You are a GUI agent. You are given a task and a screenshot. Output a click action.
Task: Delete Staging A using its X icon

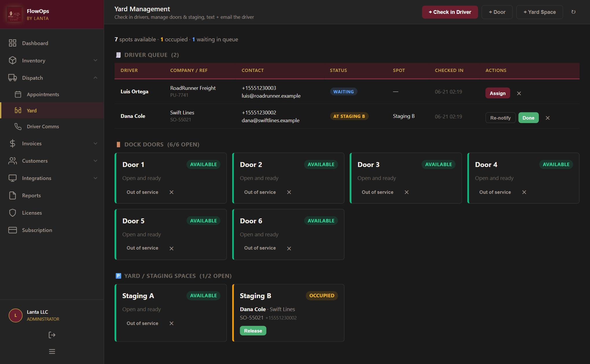[x=172, y=323]
